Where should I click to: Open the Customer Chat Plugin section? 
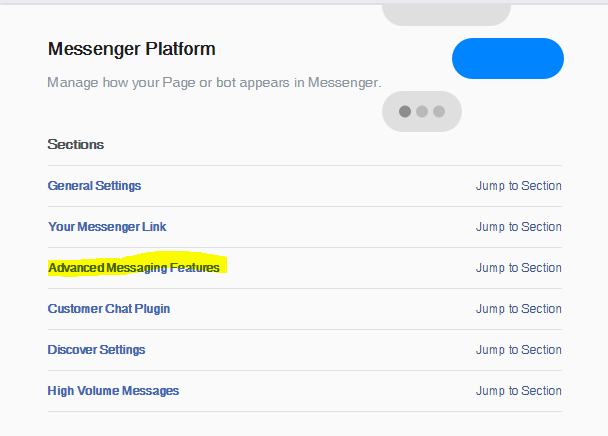pos(109,309)
